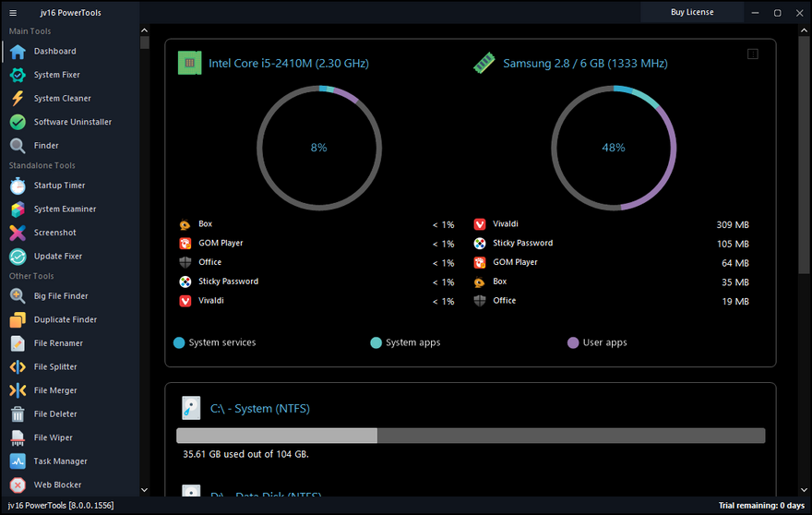Viewport: 812px width, 515px height.
Task: Select Startup Timer tool
Action: click(x=60, y=186)
